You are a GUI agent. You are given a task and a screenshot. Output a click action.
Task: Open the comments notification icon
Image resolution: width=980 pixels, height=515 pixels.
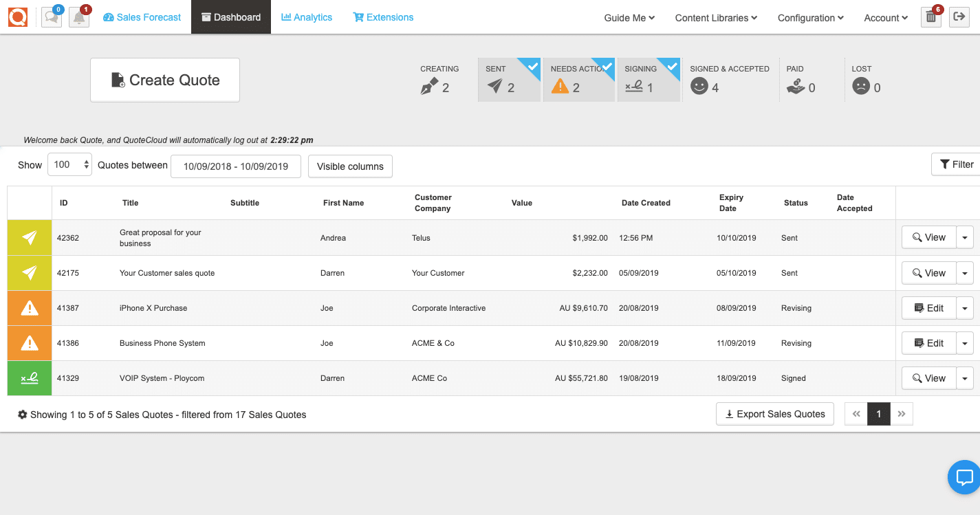[x=51, y=17]
